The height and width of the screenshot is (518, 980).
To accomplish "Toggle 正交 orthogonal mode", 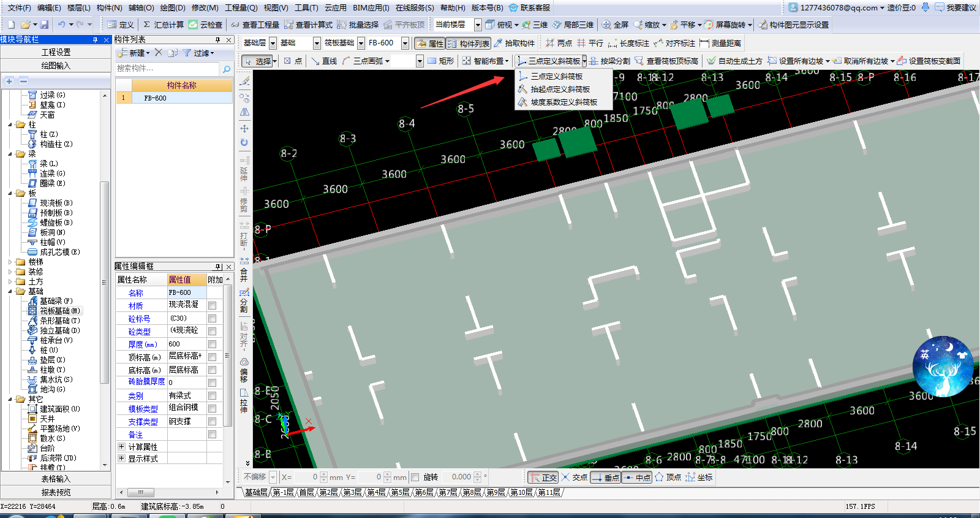I will coord(543,478).
